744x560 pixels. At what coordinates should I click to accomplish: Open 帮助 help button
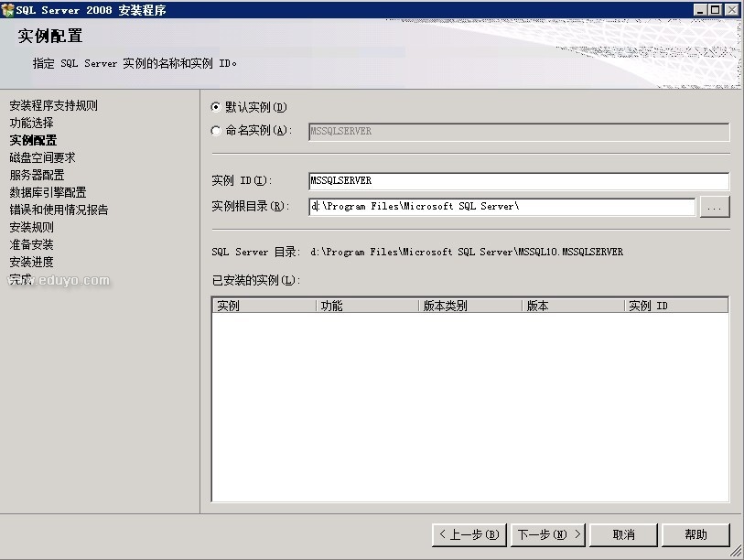click(695, 534)
